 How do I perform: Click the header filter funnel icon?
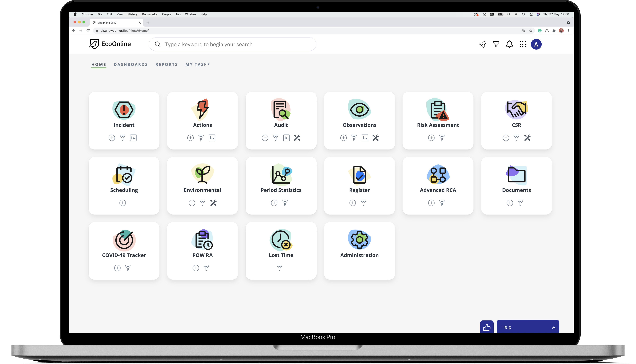[x=496, y=44]
